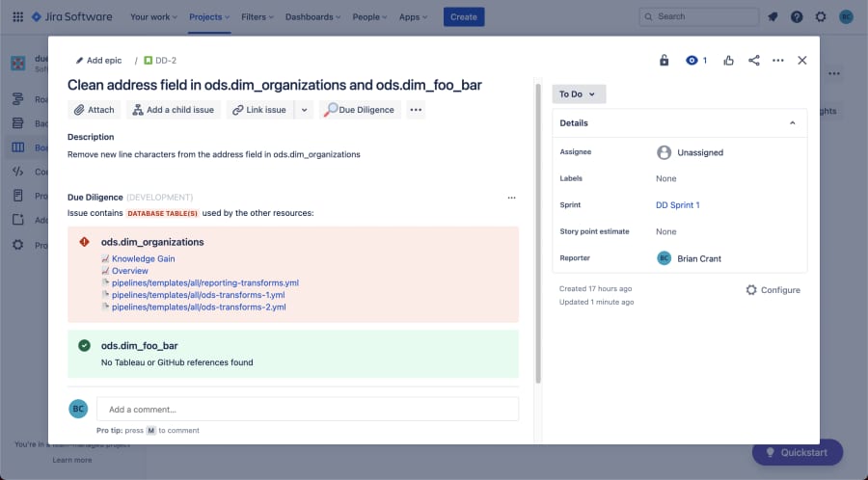Click the Due Diligence magnifier button
The height and width of the screenshot is (480, 868).
click(x=360, y=110)
